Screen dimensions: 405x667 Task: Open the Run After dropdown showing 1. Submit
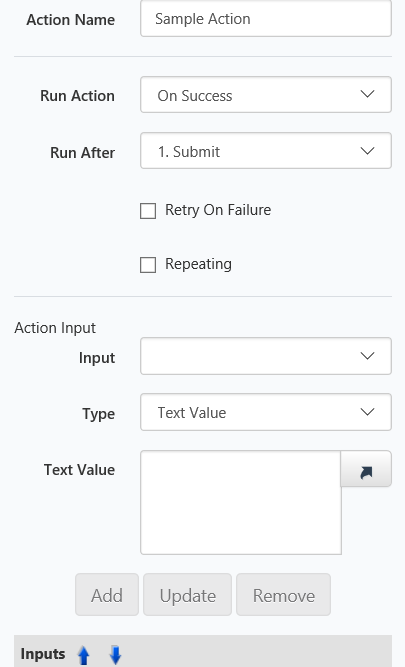(x=266, y=151)
